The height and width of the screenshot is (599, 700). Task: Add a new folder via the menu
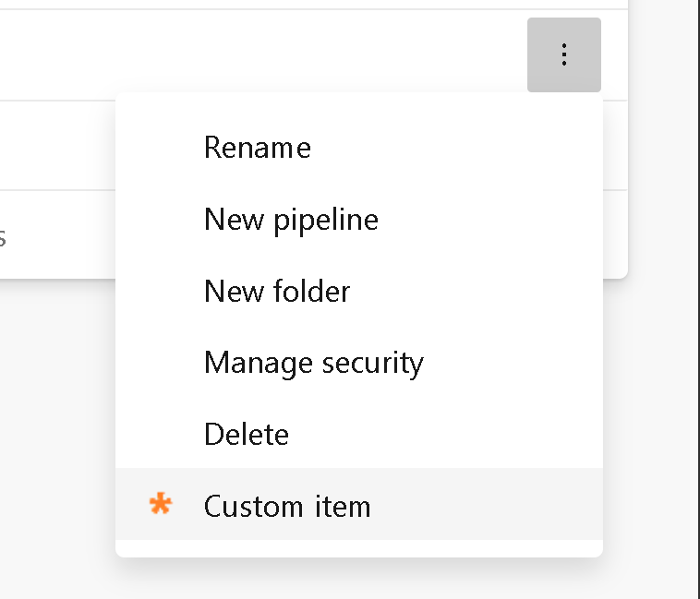pyautogui.click(x=277, y=292)
